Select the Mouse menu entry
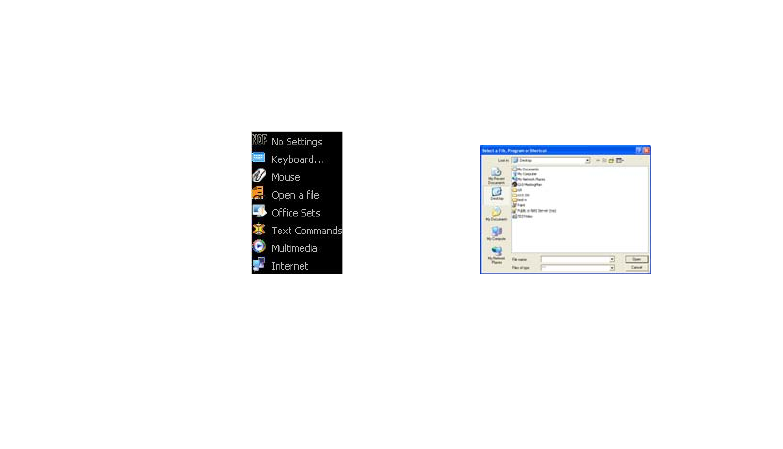Screen dimensions: 783x449 click(297, 177)
